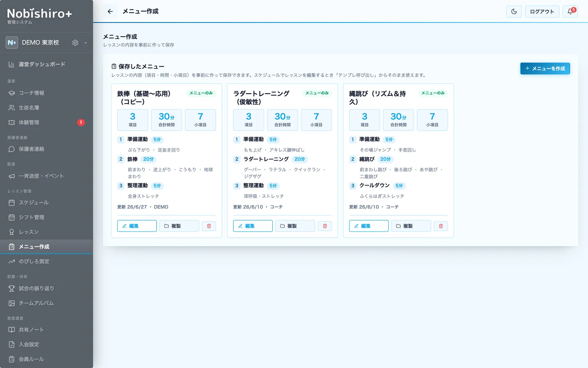
Task: Edit the 縄跳び（リズム&持久）menu
Action: [x=369, y=226]
